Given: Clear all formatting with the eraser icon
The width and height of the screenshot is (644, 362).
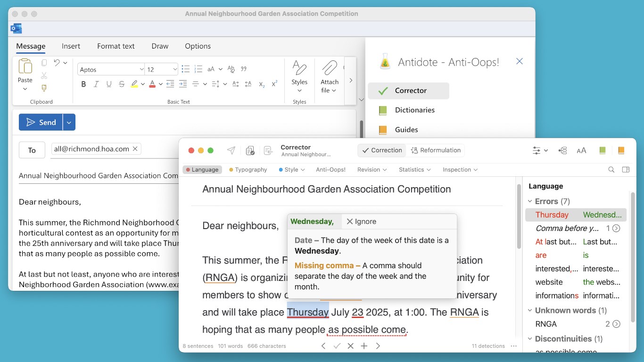Looking at the screenshot, I should coord(231,69).
